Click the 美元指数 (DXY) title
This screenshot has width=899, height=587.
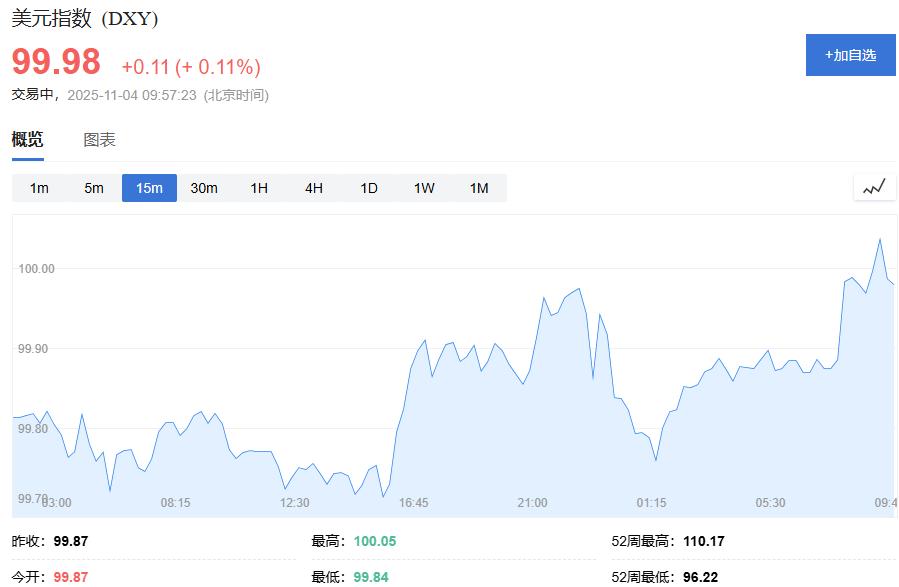85,18
